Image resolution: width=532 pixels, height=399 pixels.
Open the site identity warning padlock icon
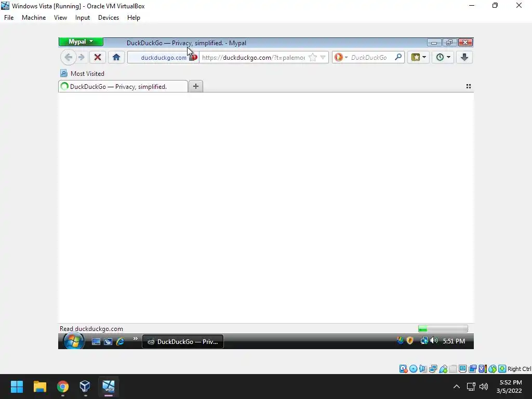193,57
